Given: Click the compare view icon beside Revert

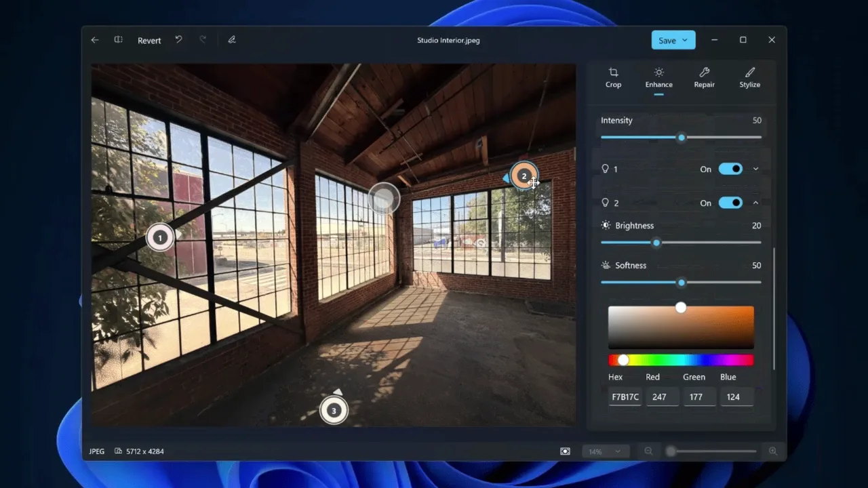Looking at the screenshot, I should 118,40.
